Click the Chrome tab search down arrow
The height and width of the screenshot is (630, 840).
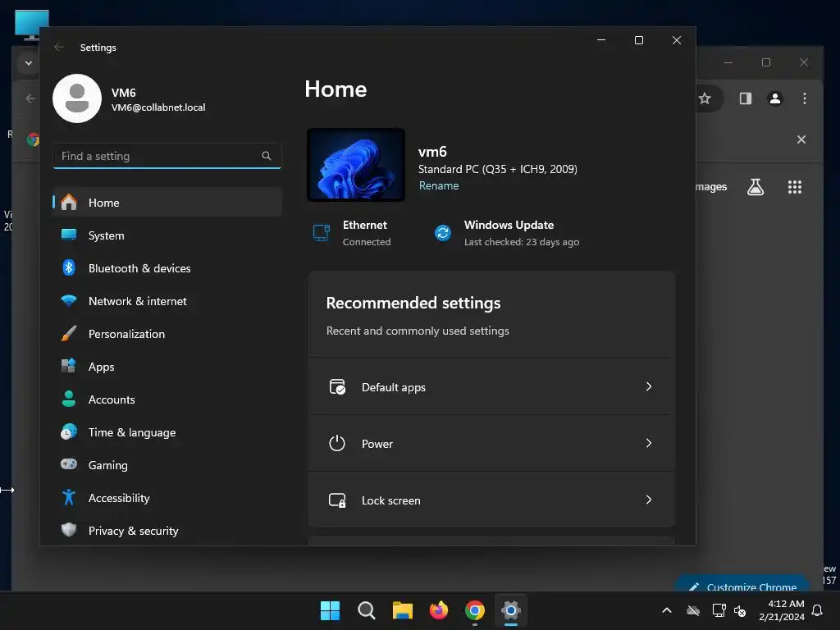[29, 62]
